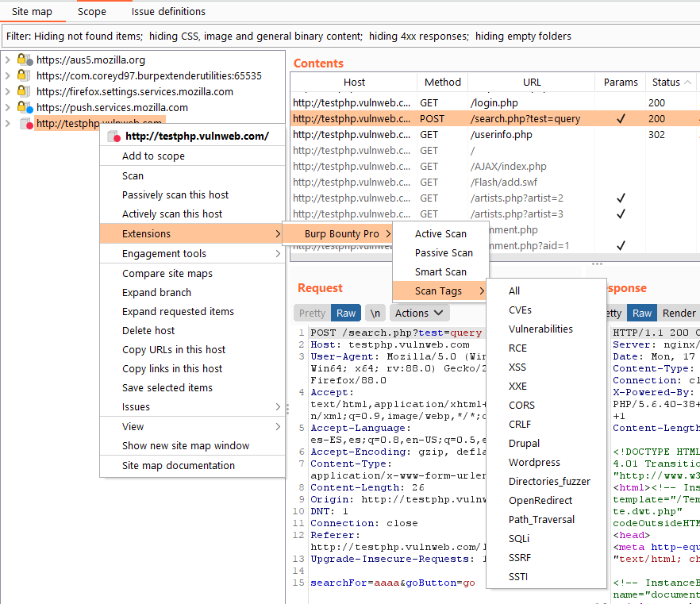Open the Extensions submenu

(192, 233)
